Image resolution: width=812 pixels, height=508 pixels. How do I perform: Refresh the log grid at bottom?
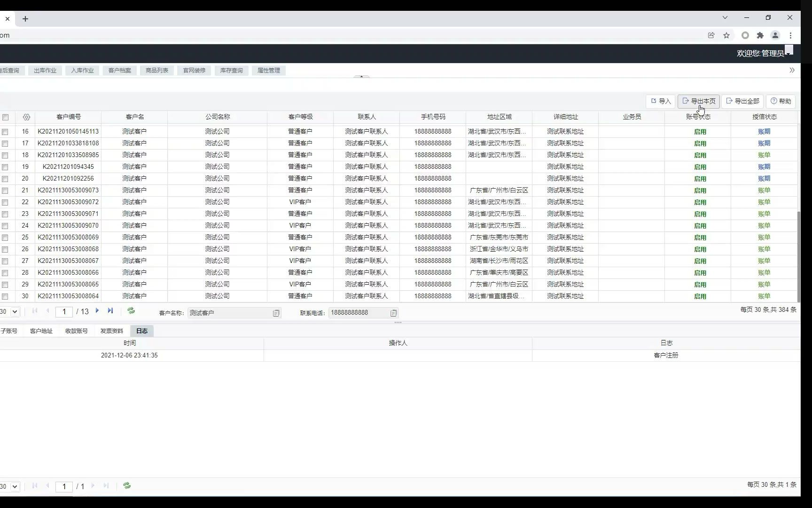pos(127,485)
